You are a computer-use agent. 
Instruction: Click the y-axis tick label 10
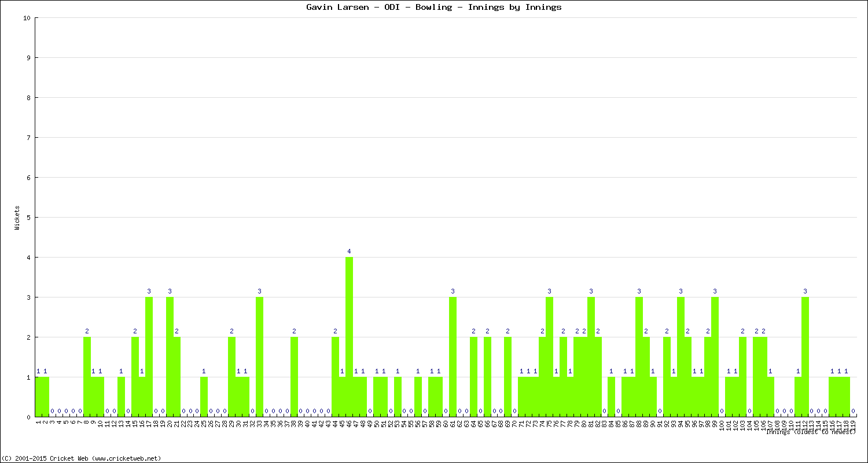[27, 18]
